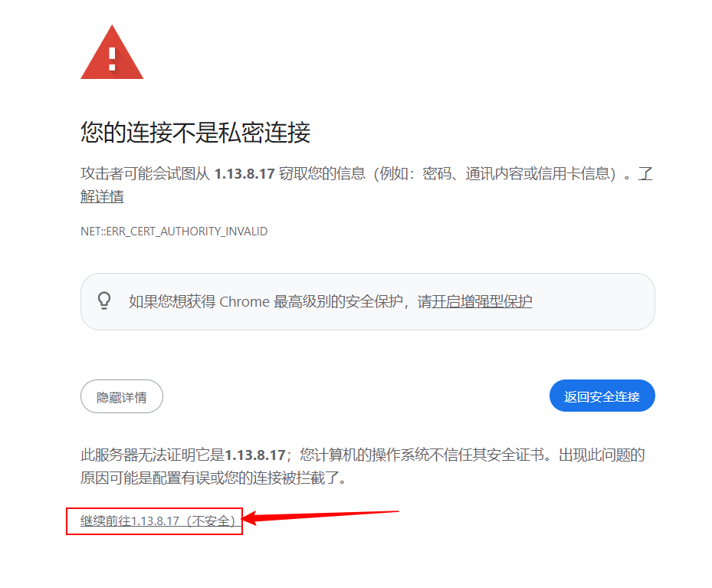Image resolution: width=712 pixels, height=588 pixels.
Task: Click the NET::ERR_CERT_AUTHORITY_INVALID error code
Action: [174, 231]
